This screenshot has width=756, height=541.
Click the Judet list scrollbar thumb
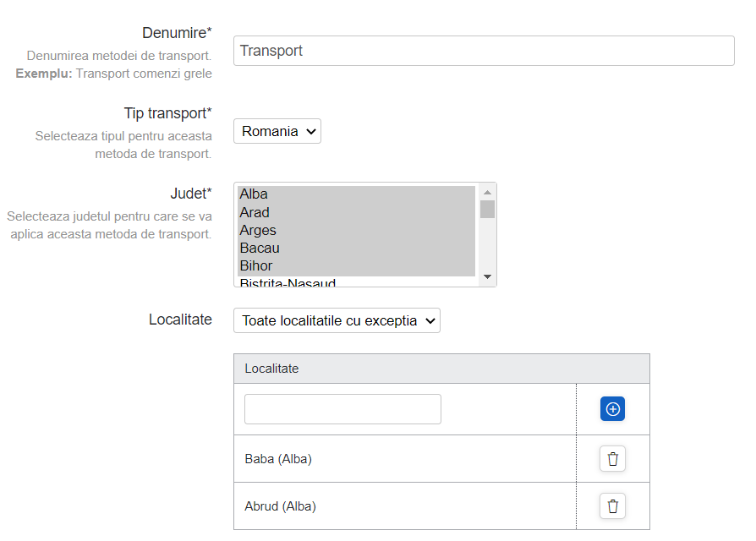click(487, 209)
